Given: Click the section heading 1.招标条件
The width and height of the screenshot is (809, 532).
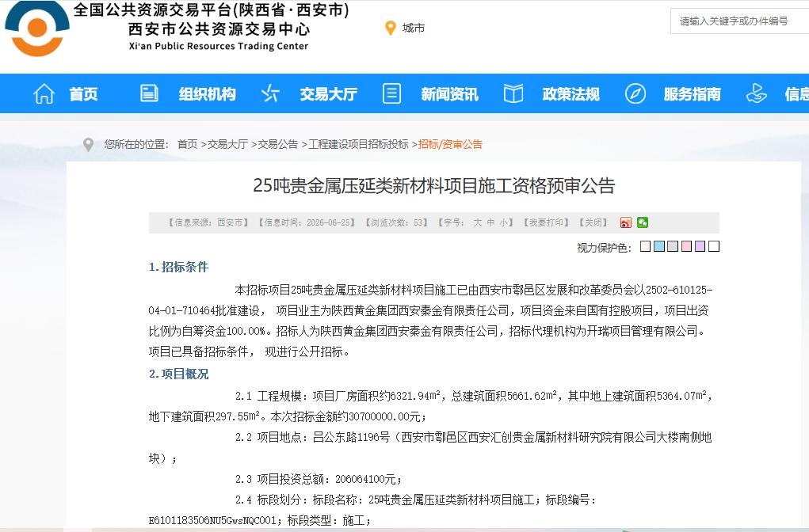Looking at the screenshot, I should click(x=178, y=267).
